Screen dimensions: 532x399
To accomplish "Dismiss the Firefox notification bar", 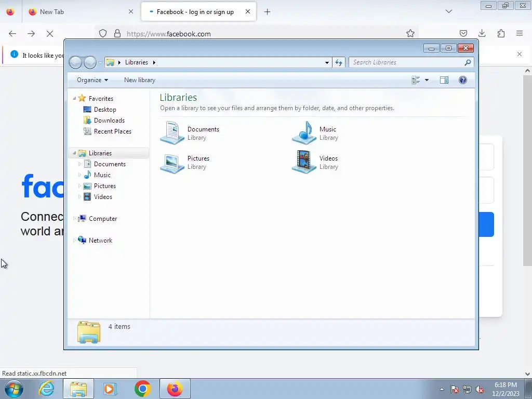I will coord(520,54).
